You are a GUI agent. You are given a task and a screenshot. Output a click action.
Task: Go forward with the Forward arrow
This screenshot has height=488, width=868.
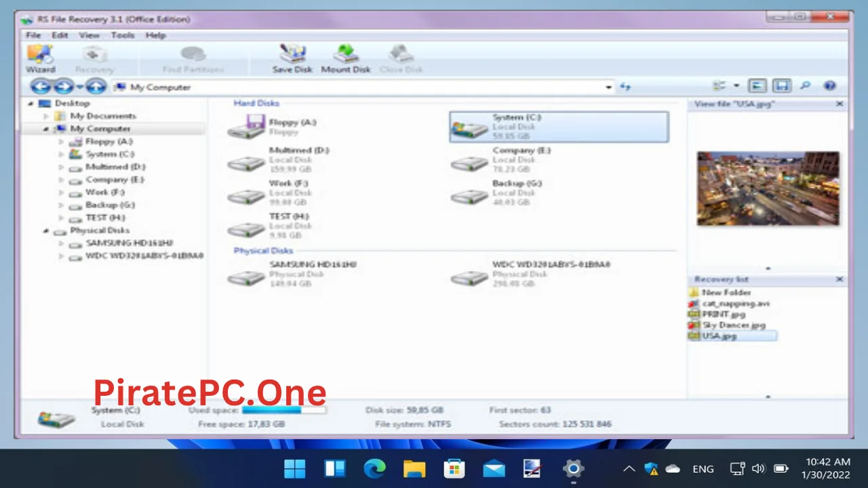coord(64,87)
